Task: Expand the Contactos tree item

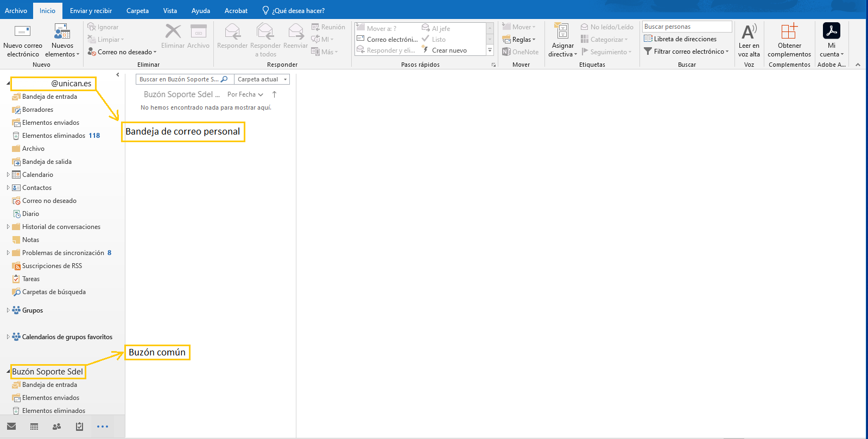Action: pyautogui.click(x=8, y=188)
